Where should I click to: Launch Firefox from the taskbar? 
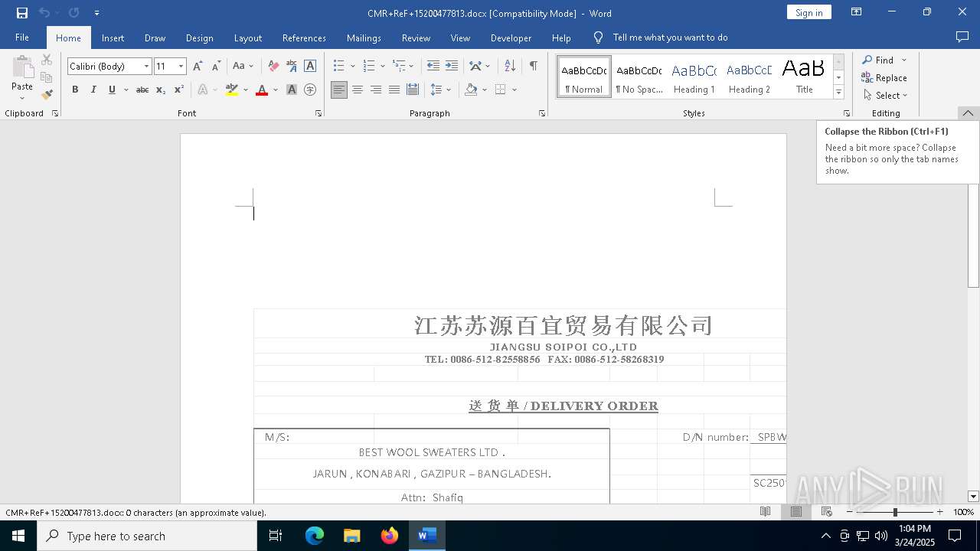390,536
